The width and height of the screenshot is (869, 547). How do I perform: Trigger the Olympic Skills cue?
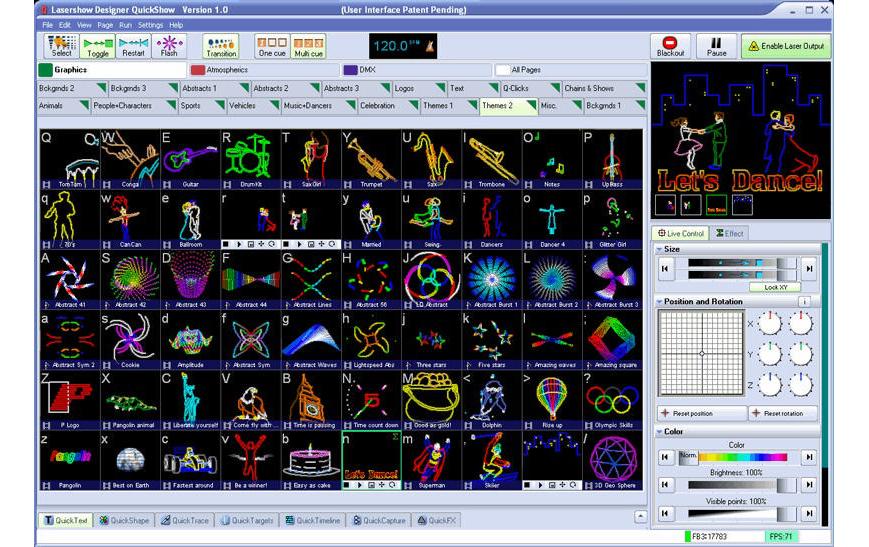pos(612,400)
